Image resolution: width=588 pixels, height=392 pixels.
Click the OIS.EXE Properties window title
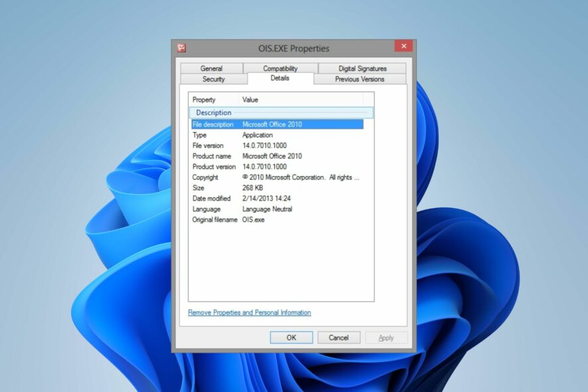[x=293, y=49]
